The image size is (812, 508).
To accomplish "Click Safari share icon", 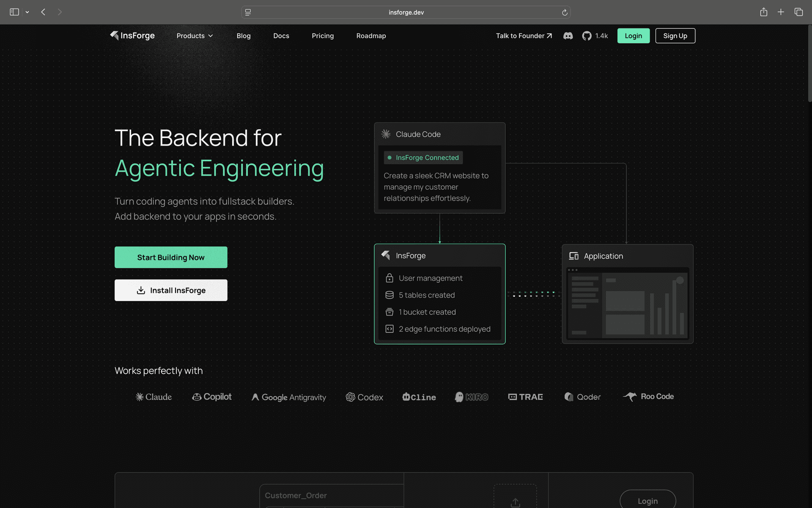I will [763, 12].
